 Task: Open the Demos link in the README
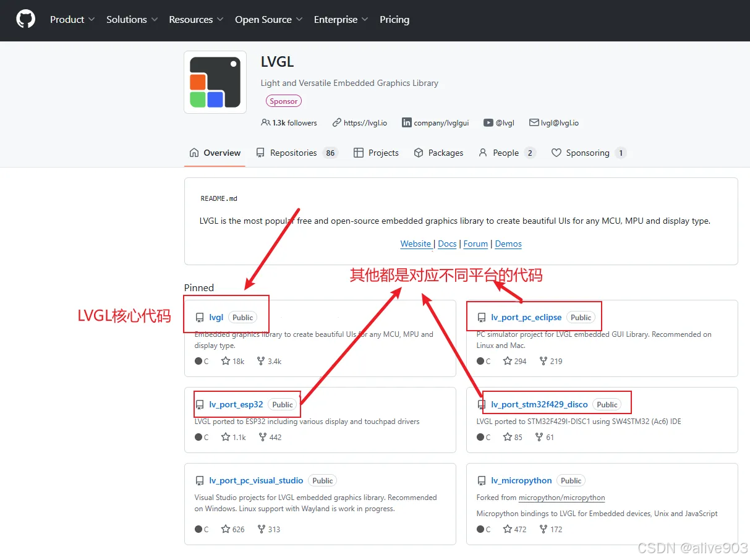click(x=508, y=244)
